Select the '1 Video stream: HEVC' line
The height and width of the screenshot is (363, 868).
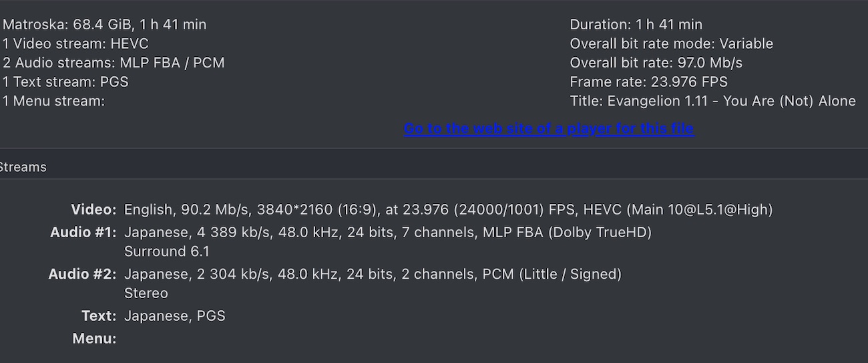[x=75, y=43]
